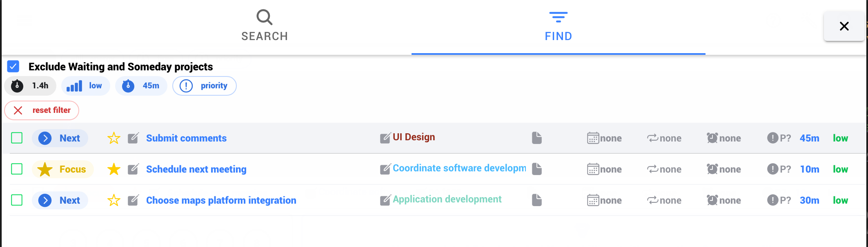Open the UI Design project link
Viewport: 868px width, 247px height.
(414, 137)
